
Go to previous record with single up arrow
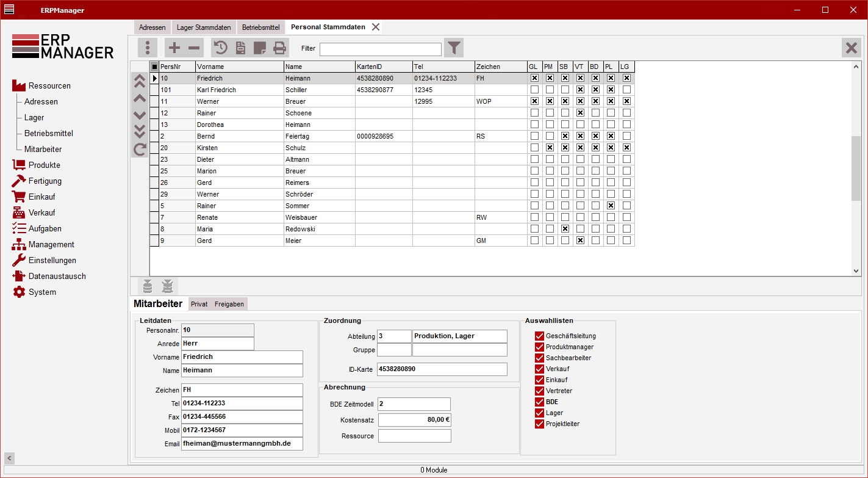click(139, 98)
